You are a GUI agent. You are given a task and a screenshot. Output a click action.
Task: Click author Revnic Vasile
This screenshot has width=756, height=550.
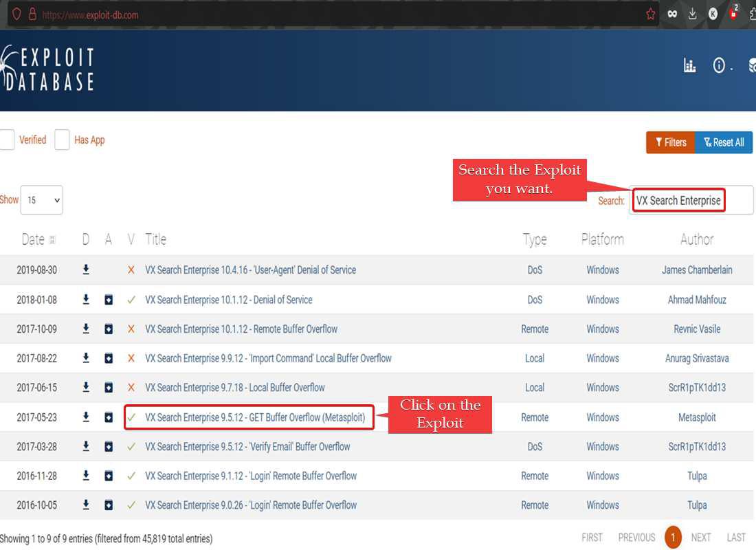(x=697, y=329)
